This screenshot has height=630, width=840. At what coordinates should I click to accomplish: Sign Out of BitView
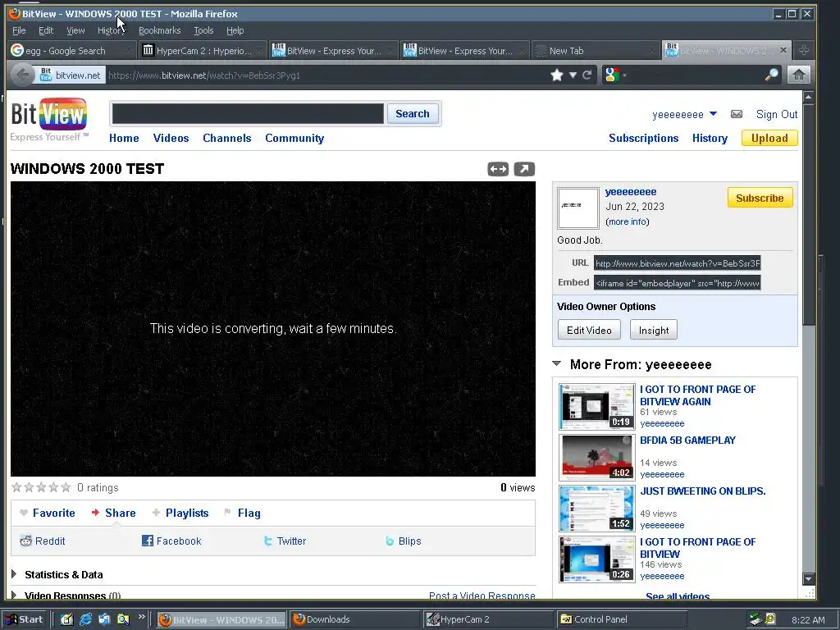click(x=777, y=114)
